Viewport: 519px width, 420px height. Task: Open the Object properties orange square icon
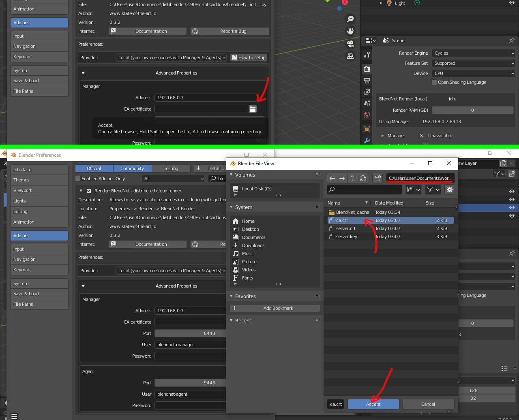pyautogui.click(x=367, y=129)
